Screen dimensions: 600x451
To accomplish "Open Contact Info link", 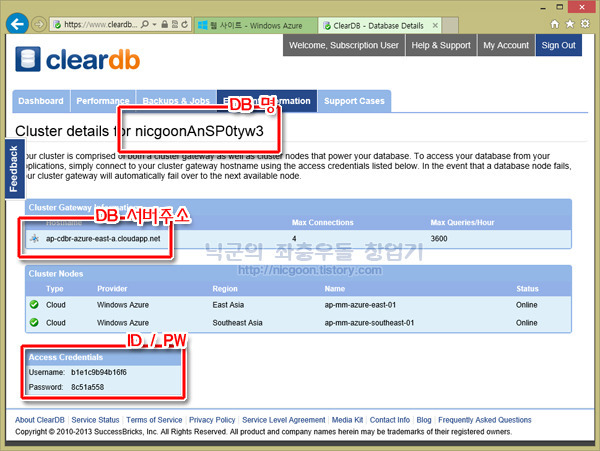I will tap(390, 420).
